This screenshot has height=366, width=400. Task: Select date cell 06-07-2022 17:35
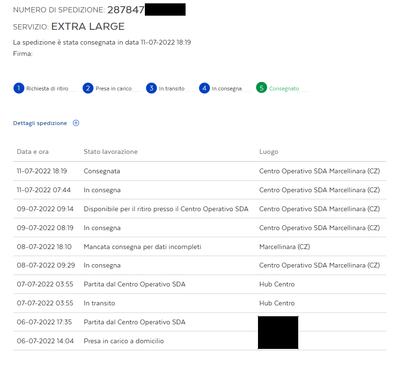(44, 322)
